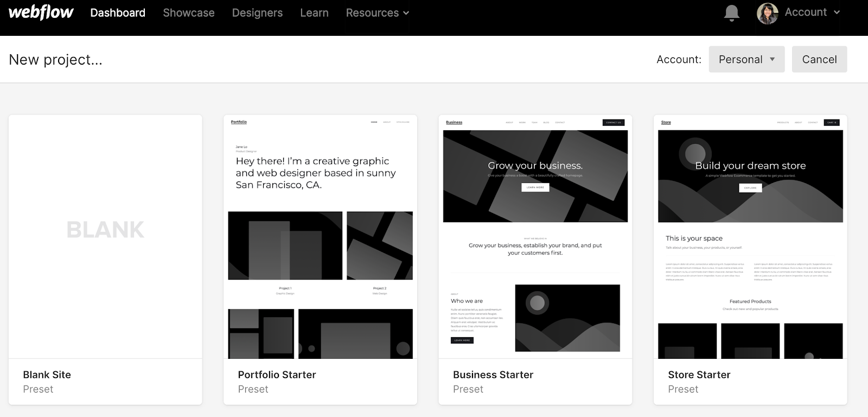Cancel the new project creation
This screenshot has height=417, width=868.
[819, 59]
